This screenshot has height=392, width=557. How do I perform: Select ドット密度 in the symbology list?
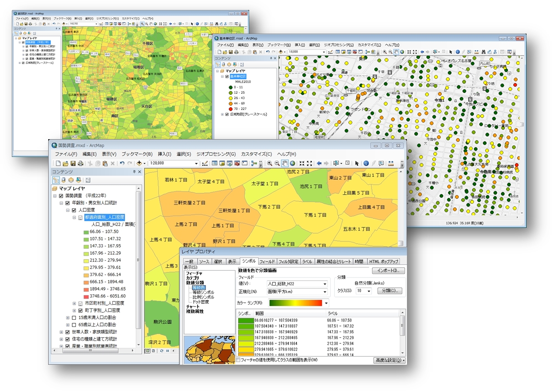(201, 302)
